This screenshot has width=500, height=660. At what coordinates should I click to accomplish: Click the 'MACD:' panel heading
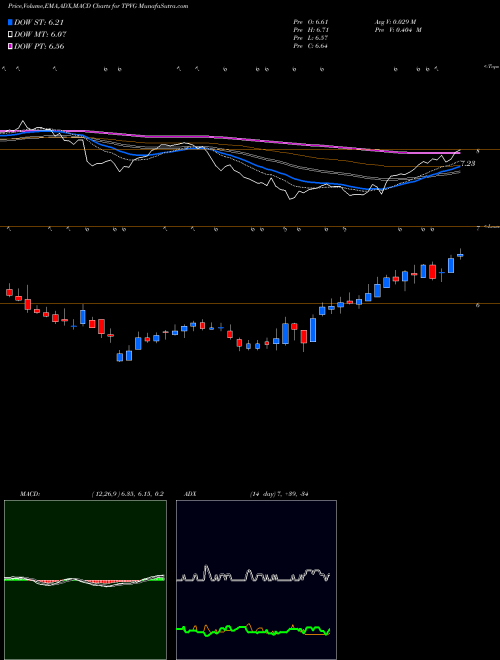29,494
